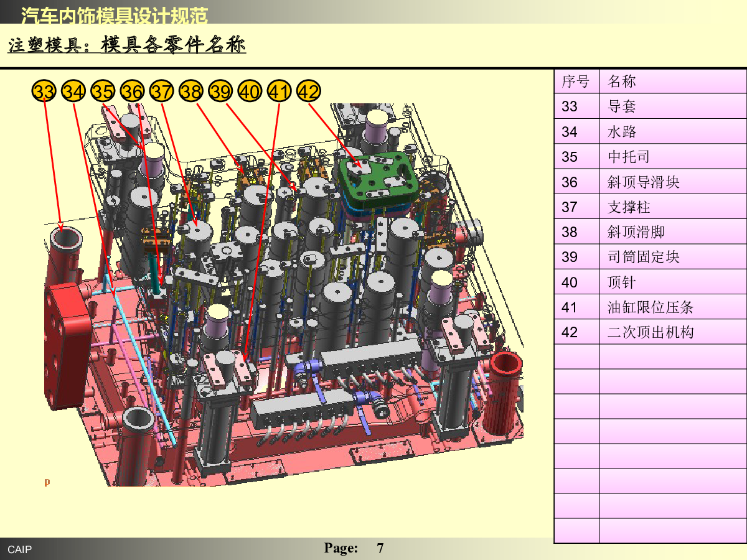This screenshot has width=747, height=560.
Task: Select table cell with number 36
Action: pos(576,182)
